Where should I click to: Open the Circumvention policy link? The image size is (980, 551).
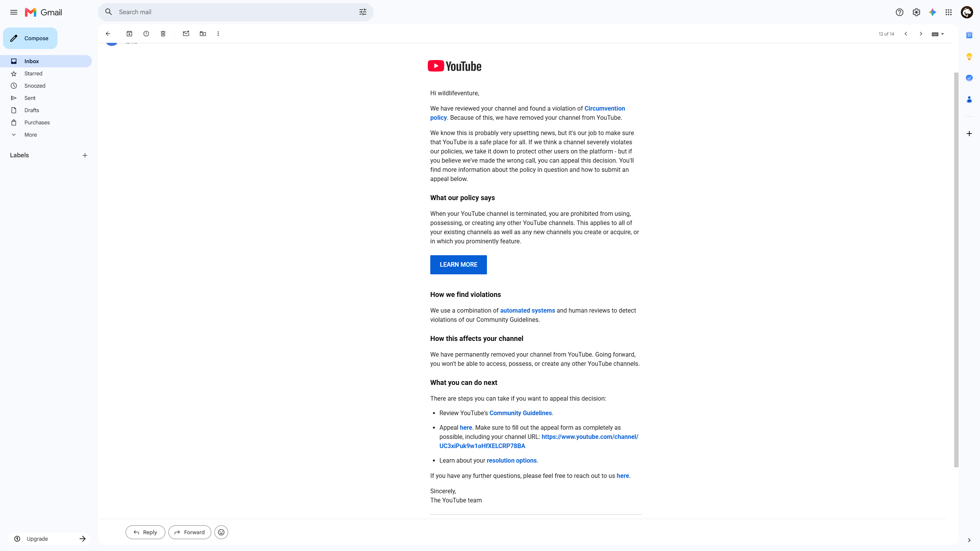(x=604, y=109)
